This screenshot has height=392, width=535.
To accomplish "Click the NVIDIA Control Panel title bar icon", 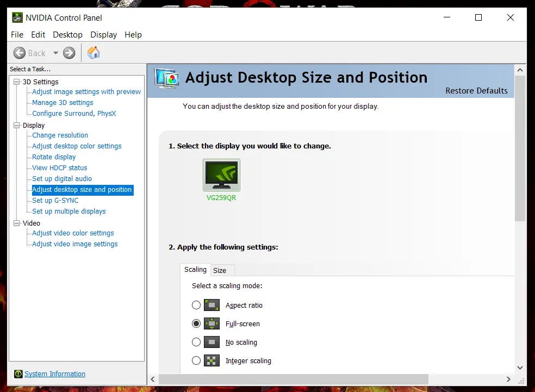I will coord(17,17).
